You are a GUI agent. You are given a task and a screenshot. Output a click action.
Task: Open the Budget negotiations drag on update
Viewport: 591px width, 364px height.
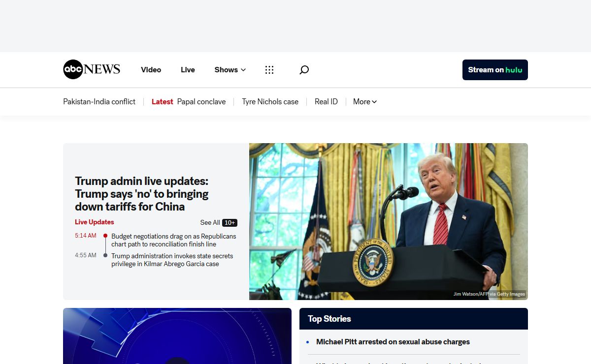coord(174,240)
